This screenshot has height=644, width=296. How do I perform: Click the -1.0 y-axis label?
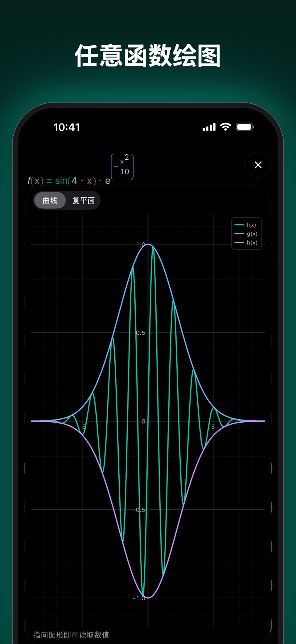[139, 598]
